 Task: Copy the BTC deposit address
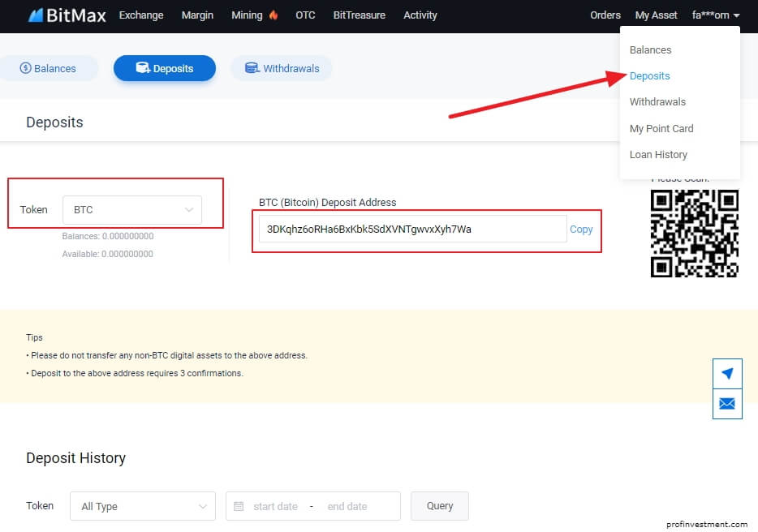tap(581, 230)
